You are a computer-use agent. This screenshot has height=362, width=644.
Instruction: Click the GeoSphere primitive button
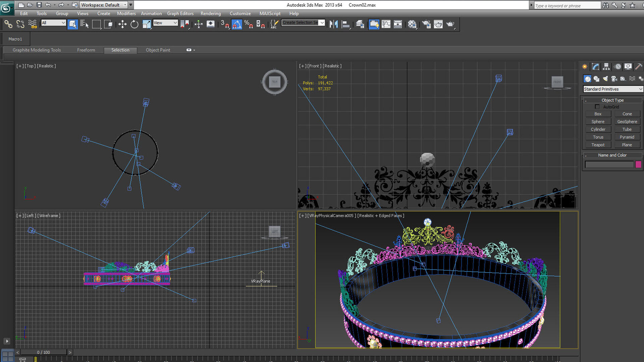click(627, 122)
